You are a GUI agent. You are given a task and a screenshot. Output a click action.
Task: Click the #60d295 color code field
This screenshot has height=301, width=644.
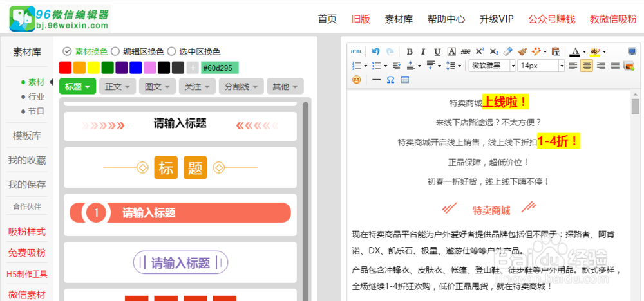(220, 68)
